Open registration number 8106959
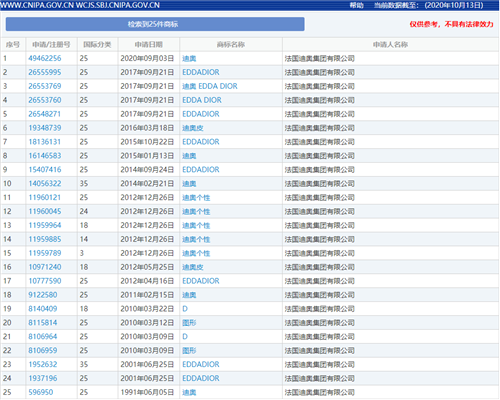500x400 pixels. point(43,351)
